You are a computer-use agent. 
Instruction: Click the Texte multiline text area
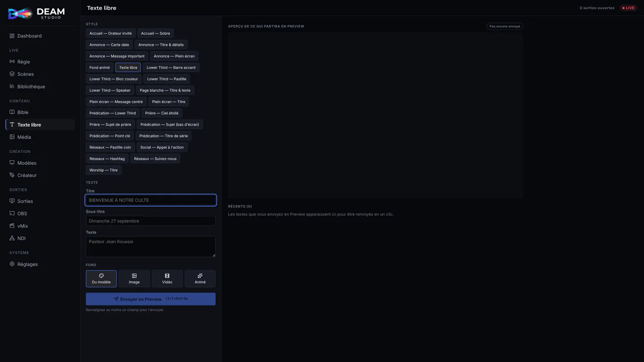pyautogui.click(x=151, y=247)
